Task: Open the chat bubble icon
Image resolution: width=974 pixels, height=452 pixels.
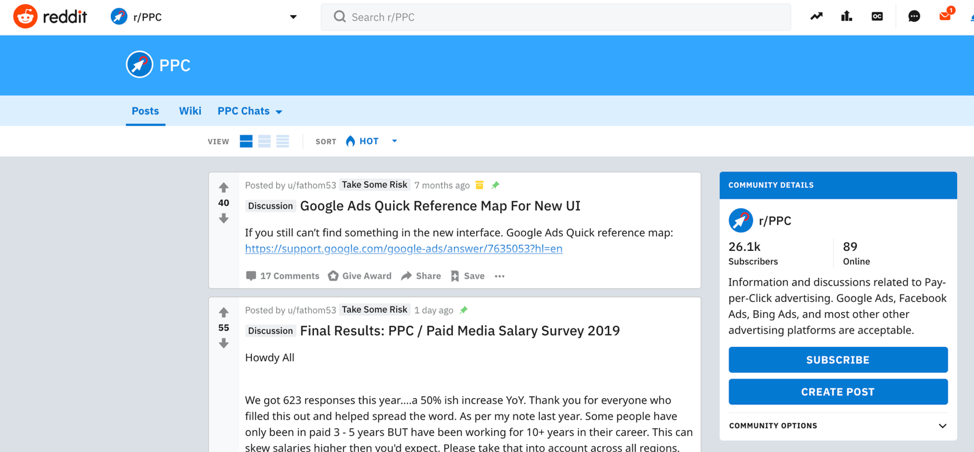Action: (x=914, y=17)
